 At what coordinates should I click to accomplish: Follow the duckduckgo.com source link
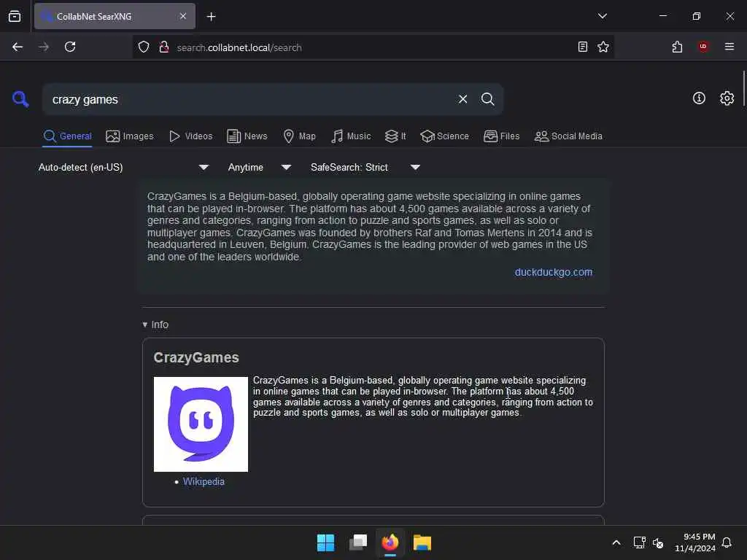(553, 272)
